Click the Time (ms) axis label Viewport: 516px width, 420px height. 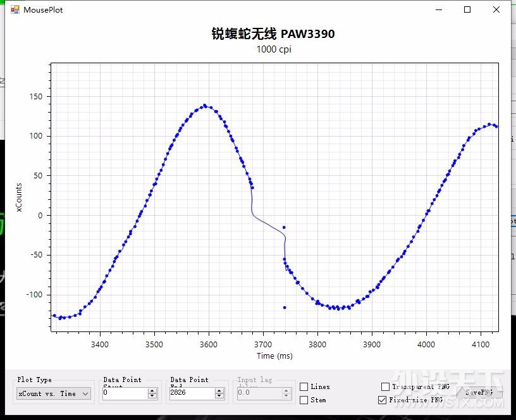[275, 356]
